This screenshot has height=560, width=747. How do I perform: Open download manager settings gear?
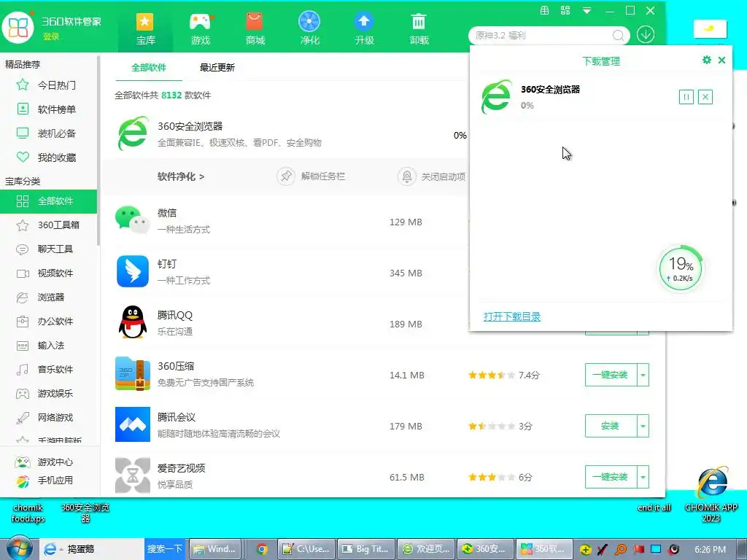(706, 60)
